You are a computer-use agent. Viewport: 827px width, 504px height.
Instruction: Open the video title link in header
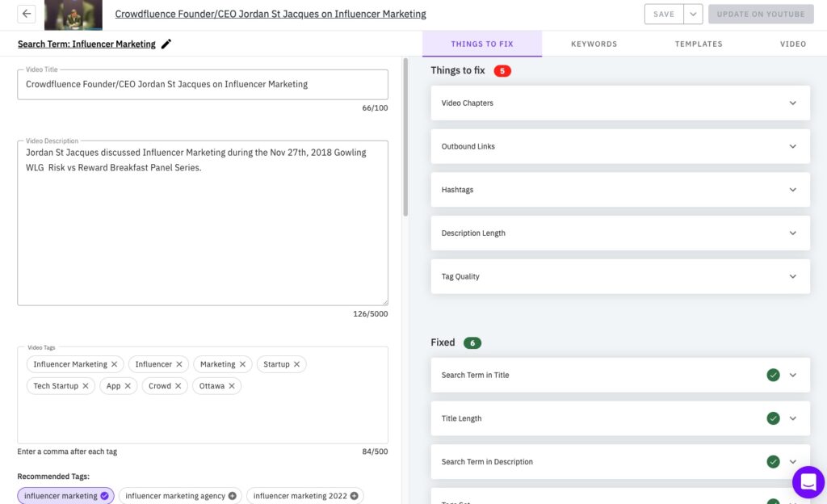[271, 15]
